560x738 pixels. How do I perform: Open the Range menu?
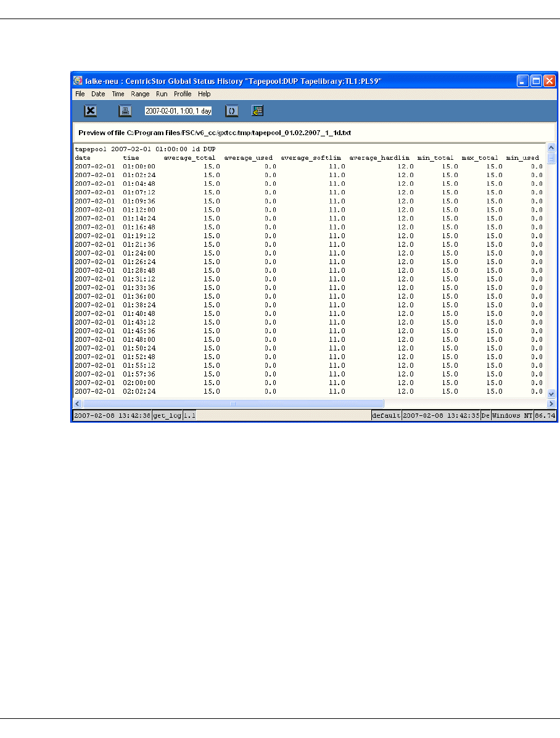[140, 94]
